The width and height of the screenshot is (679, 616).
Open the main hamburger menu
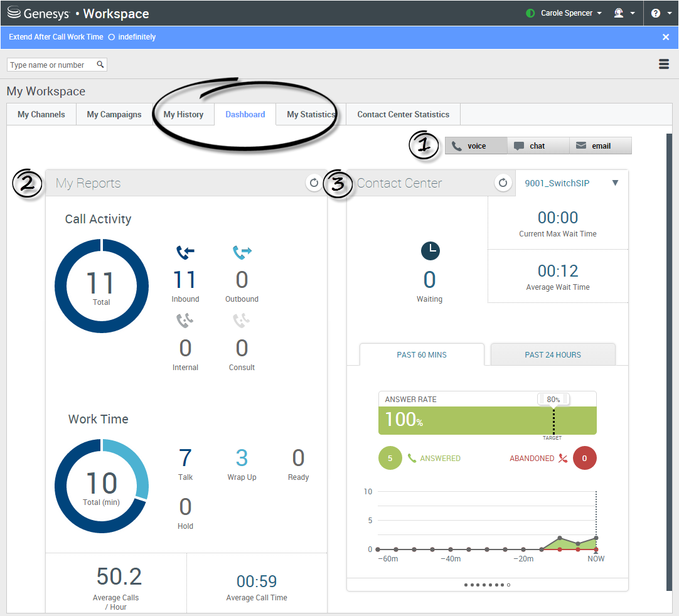pyautogui.click(x=664, y=64)
